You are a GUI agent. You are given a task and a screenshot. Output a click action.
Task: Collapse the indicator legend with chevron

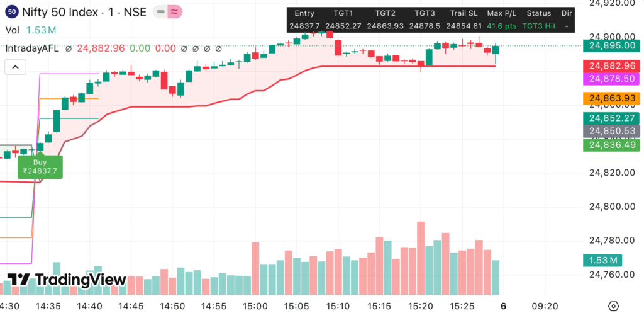pos(15,67)
